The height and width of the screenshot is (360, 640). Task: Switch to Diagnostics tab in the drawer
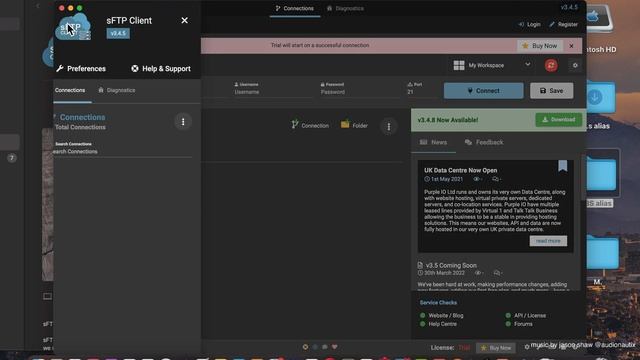(117, 90)
